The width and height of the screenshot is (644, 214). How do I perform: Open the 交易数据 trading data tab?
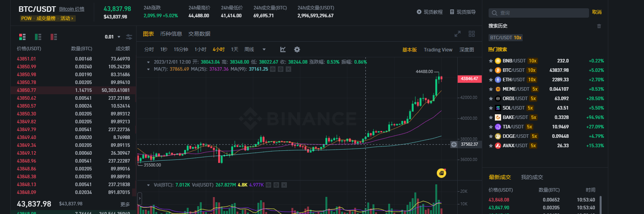[x=199, y=34]
